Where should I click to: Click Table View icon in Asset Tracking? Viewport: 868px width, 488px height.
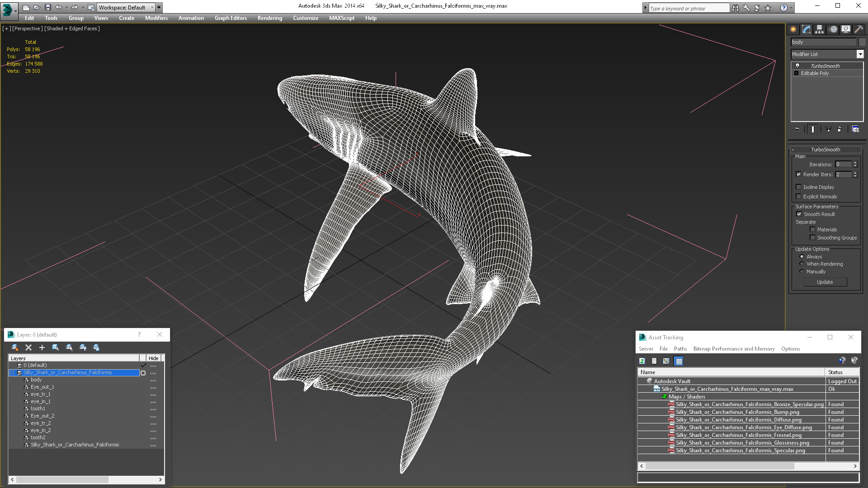coord(679,361)
